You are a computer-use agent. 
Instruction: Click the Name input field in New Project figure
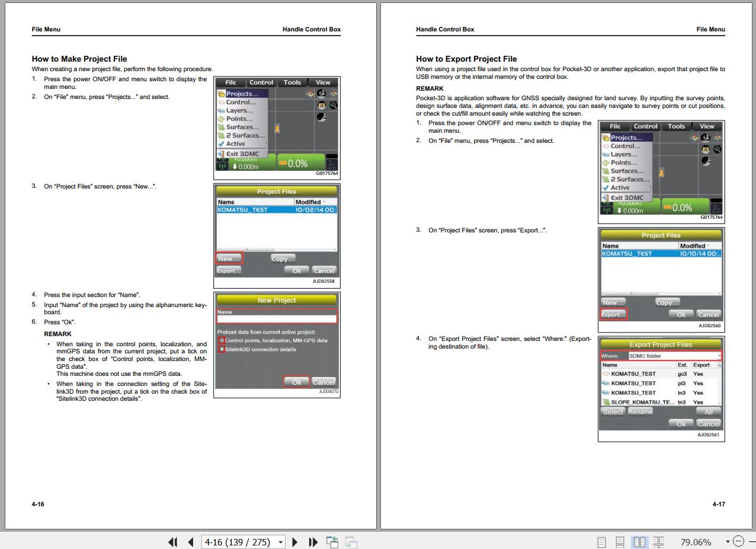point(277,318)
